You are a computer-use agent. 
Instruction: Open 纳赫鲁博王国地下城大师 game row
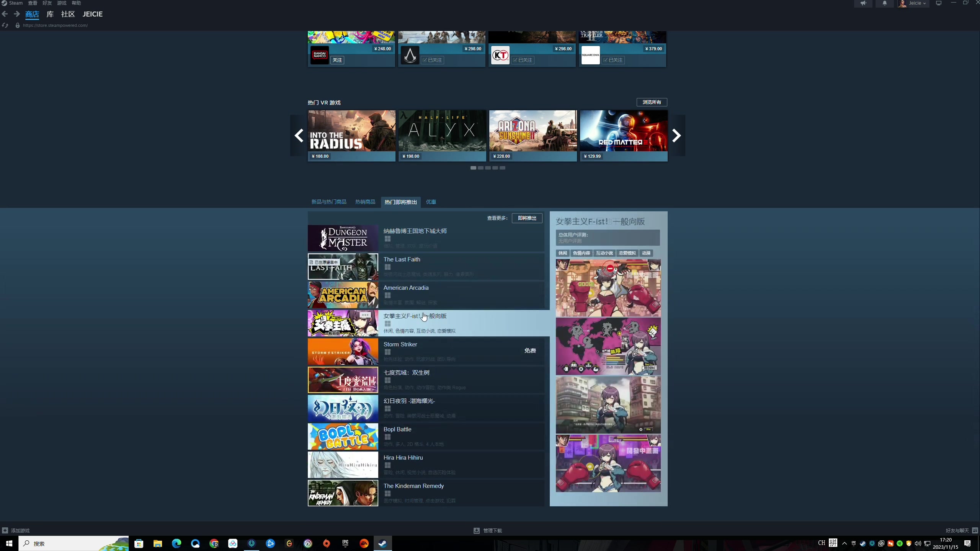426,238
